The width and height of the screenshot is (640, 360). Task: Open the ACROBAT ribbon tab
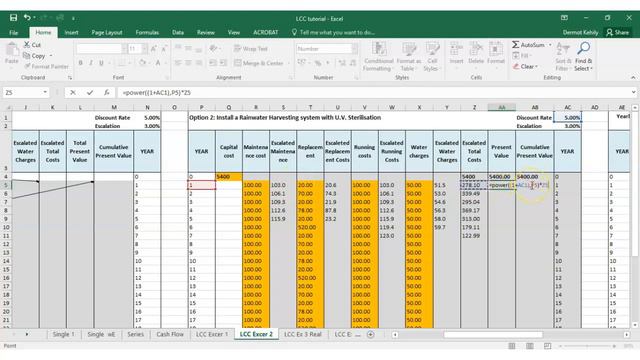(266, 32)
